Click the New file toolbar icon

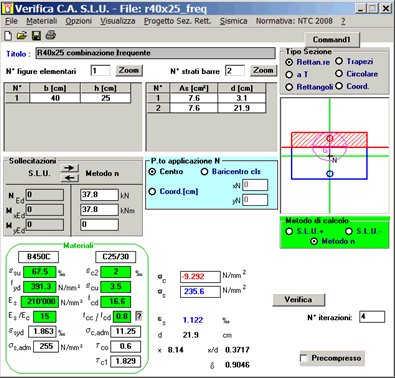[x=8, y=35]
